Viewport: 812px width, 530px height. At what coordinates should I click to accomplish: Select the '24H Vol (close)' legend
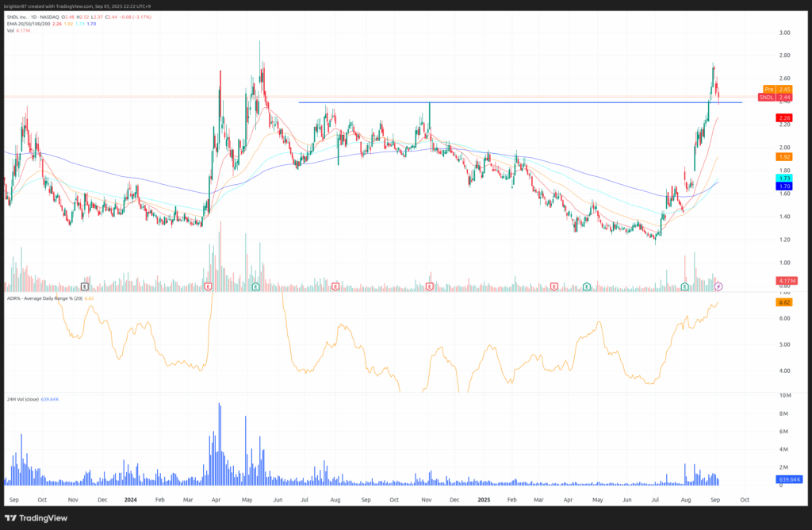tap(23, 399)
